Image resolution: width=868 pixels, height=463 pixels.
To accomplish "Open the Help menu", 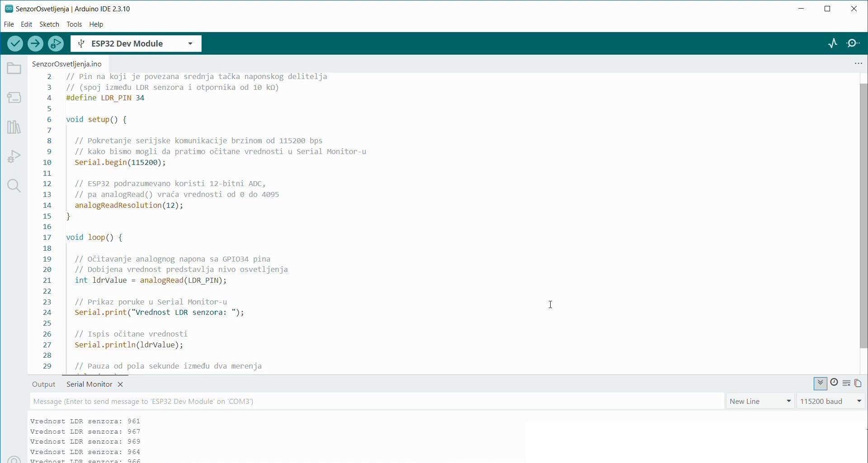I will click(96, 24).
